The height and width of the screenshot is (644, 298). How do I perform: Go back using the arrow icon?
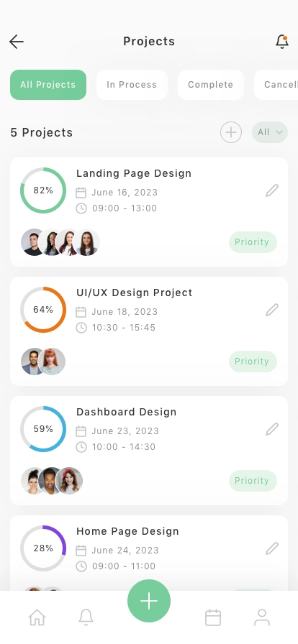(17, 42)
